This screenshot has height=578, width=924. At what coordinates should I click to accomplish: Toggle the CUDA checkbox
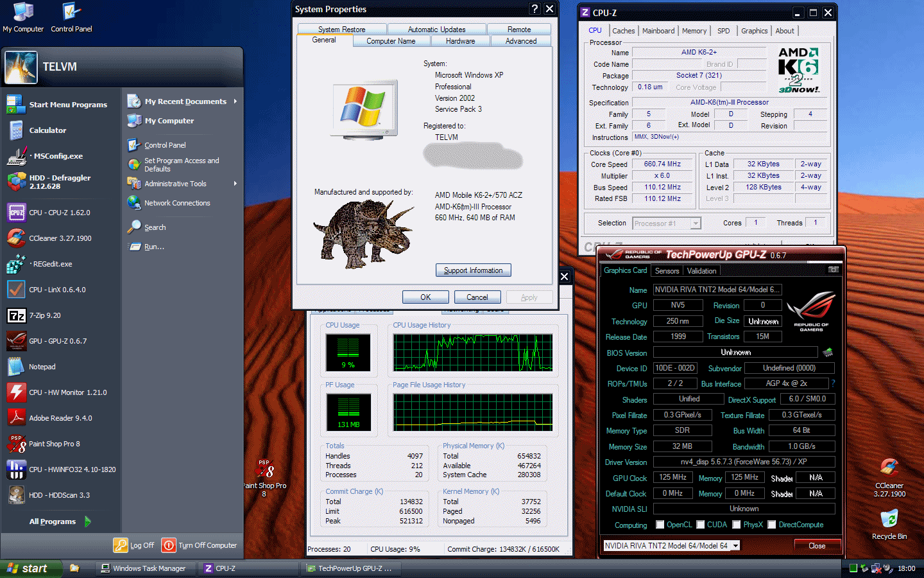point(701,525)
